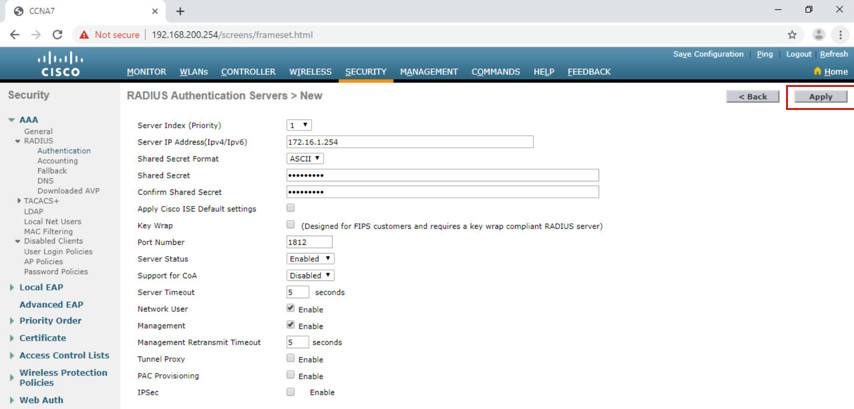Select Accounting under RADIUS
This screenshot has width=854, height=409.
pyautogui.click(x=57, y=161)
